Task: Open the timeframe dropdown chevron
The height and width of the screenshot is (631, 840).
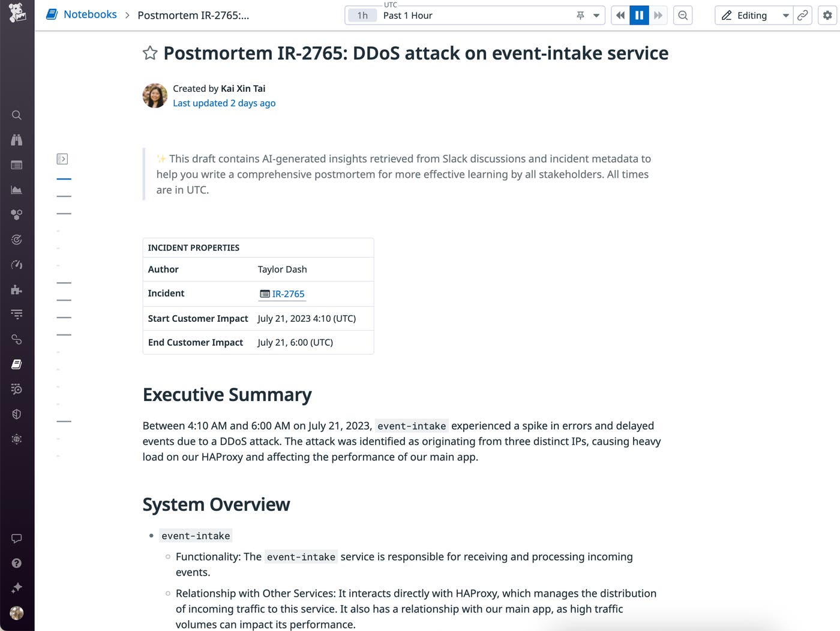Action: (x=596, y=15)
